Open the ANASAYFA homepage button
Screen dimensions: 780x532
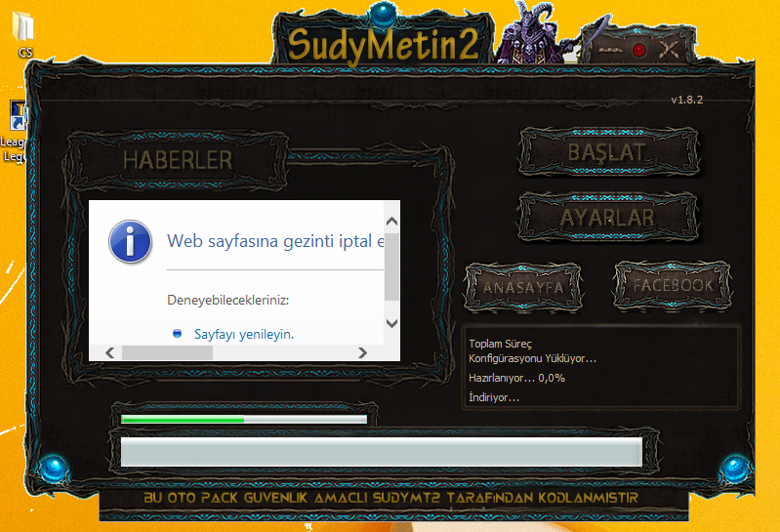click(523, 287)
